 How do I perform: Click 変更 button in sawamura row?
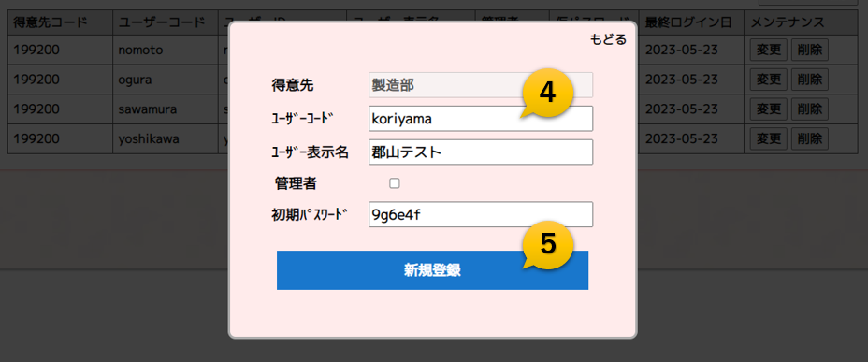pos(768,109)
